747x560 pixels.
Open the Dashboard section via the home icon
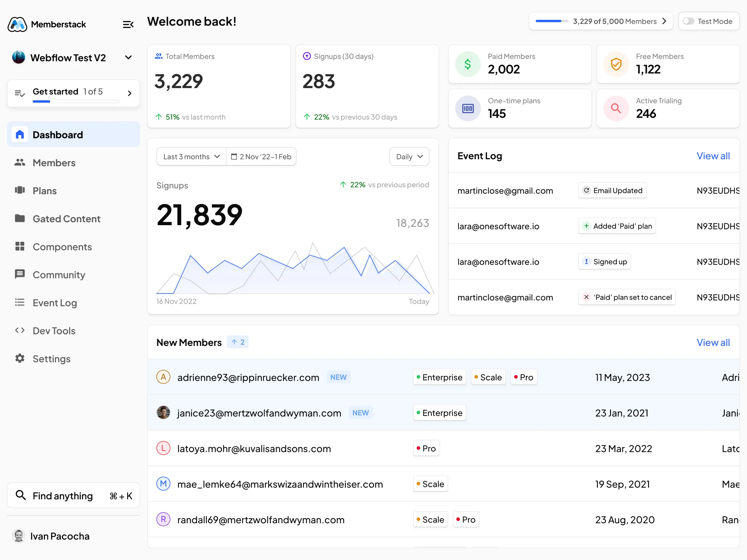(20, 134)
